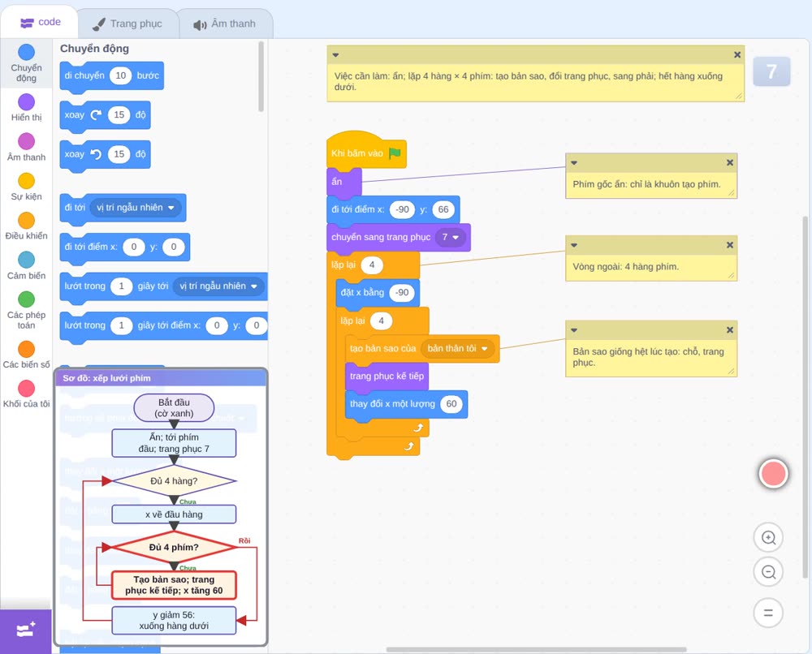Open the costume dropdown showing 7
The width and height of the screenshot is (812, 654).
pos(451,237)
